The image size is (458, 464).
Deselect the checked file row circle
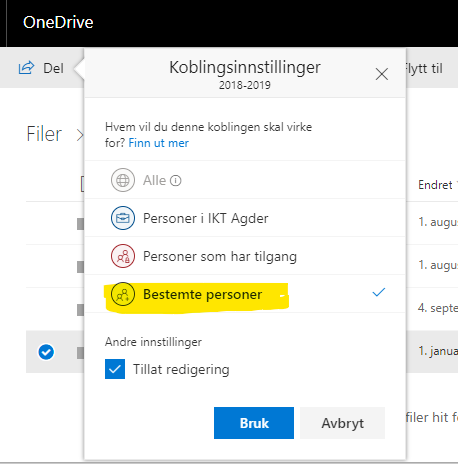(x=46, y=352)
